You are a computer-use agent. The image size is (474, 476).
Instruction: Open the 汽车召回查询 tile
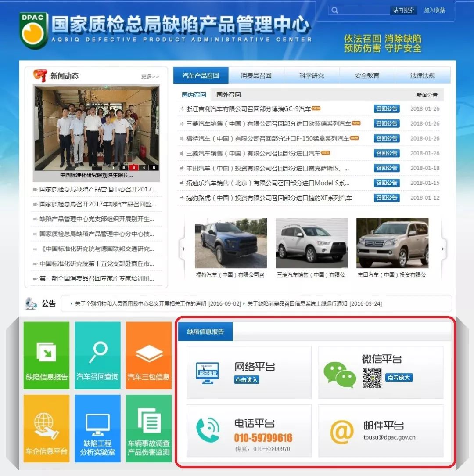pos(97,356)
